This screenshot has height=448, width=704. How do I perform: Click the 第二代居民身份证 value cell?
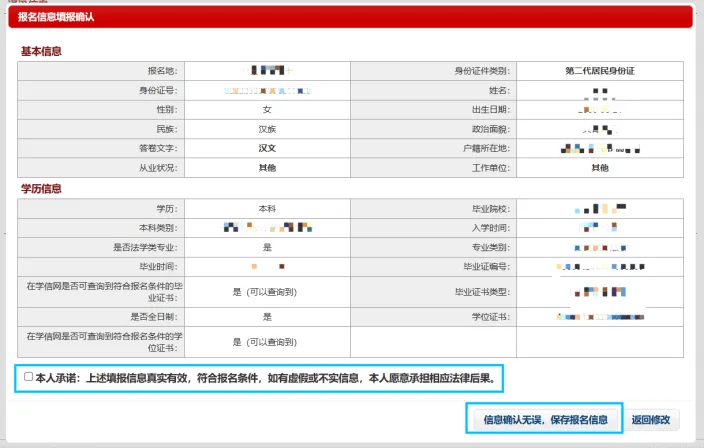[600, 71]
